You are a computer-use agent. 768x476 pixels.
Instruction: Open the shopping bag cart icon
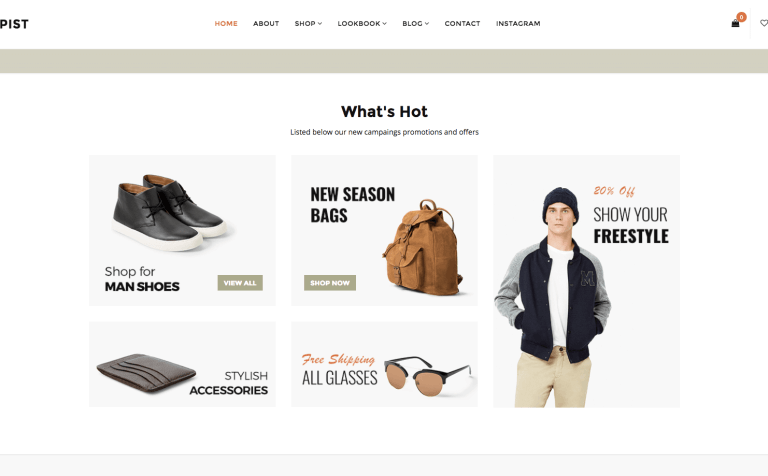[735, 24]
